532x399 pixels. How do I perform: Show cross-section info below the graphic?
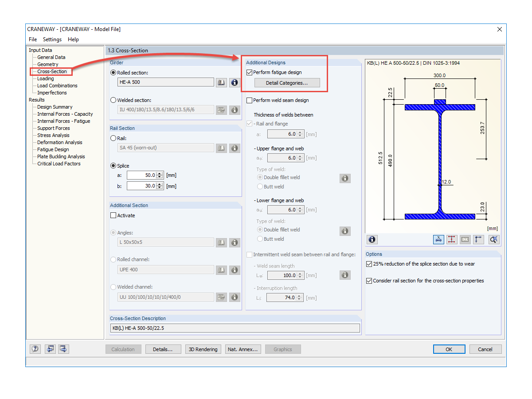point(372,239)
